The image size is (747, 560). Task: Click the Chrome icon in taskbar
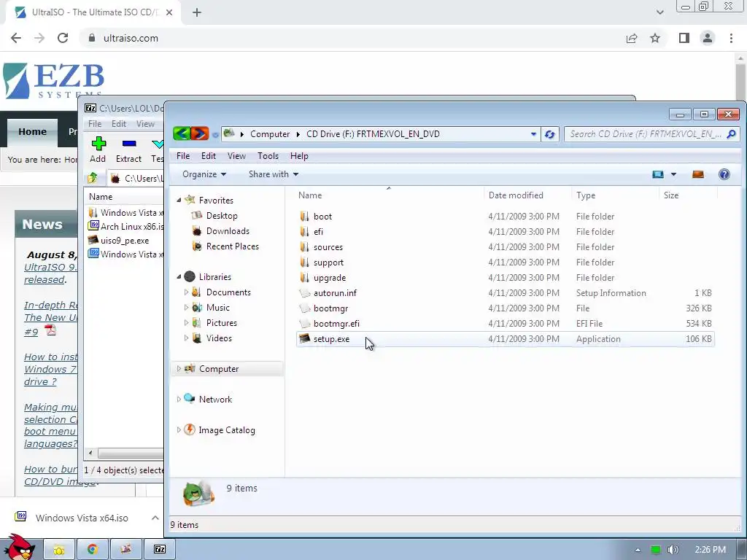(93, 550)
